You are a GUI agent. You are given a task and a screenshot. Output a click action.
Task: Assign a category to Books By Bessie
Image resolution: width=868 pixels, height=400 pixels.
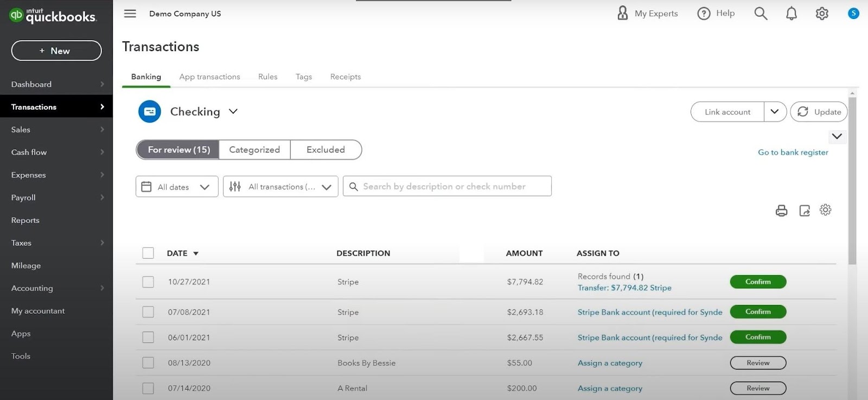point(610,363)
